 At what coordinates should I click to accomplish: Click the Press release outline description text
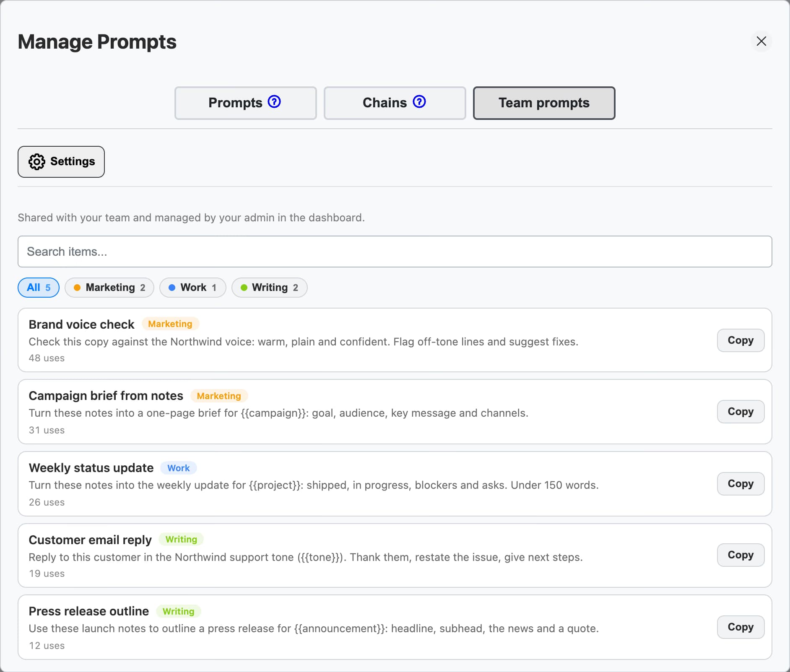pyautogui.click(x=314, y=628)
